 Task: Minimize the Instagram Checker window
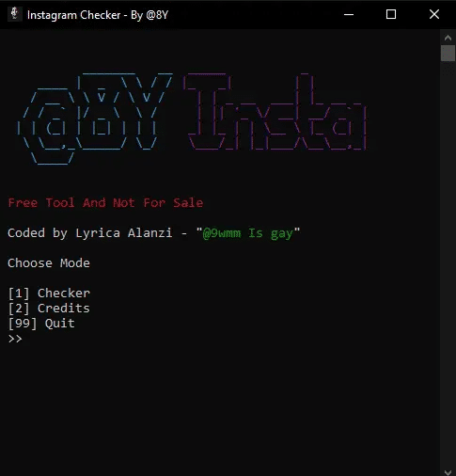pos(349,14)
